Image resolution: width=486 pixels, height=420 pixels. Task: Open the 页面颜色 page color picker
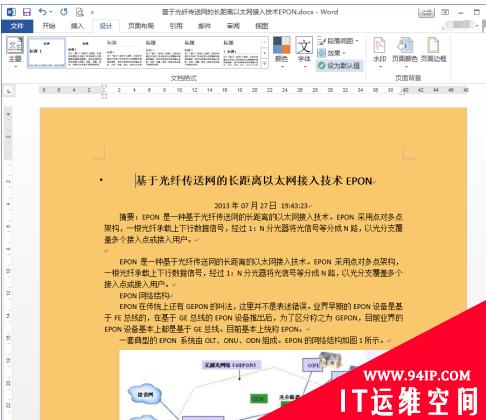click(405, 52)
